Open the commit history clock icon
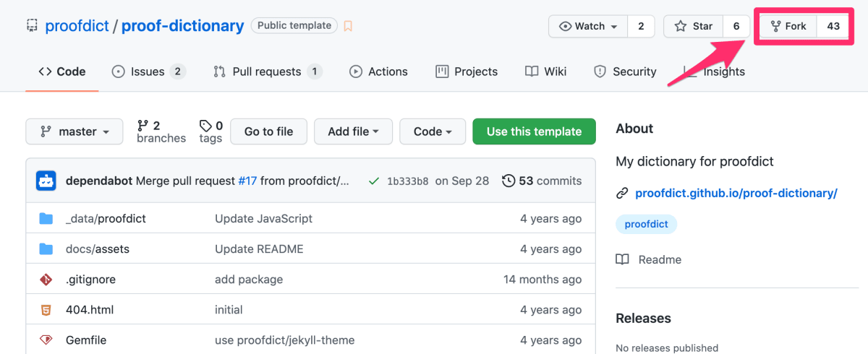The width and height of the screenshot is (868, 354). point(509,181)
